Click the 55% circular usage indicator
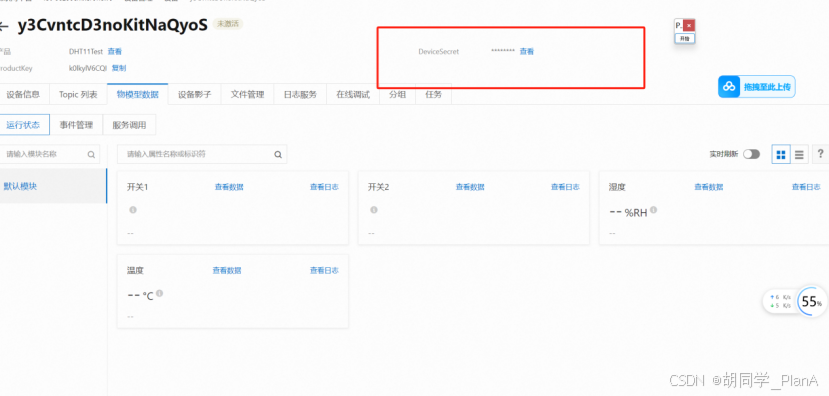Viewport: 829px width, 396px height. pyautogui.click(x=812, y=302)
